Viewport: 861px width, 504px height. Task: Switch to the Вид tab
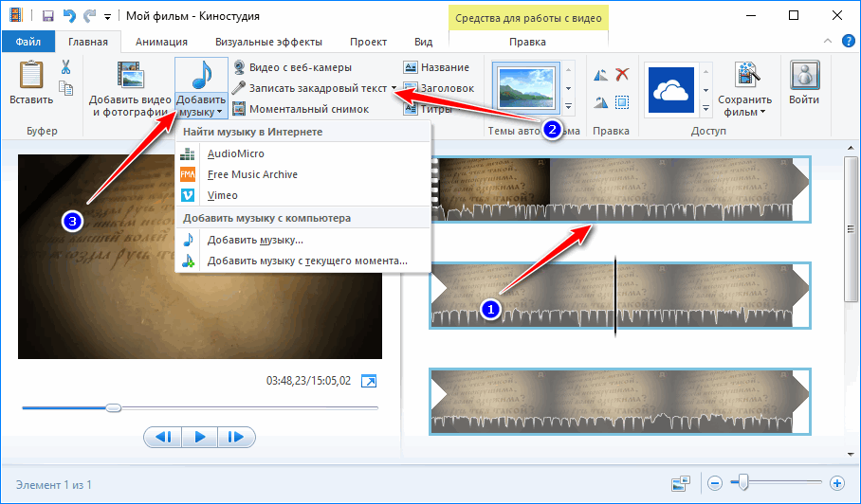coord(423,42)
